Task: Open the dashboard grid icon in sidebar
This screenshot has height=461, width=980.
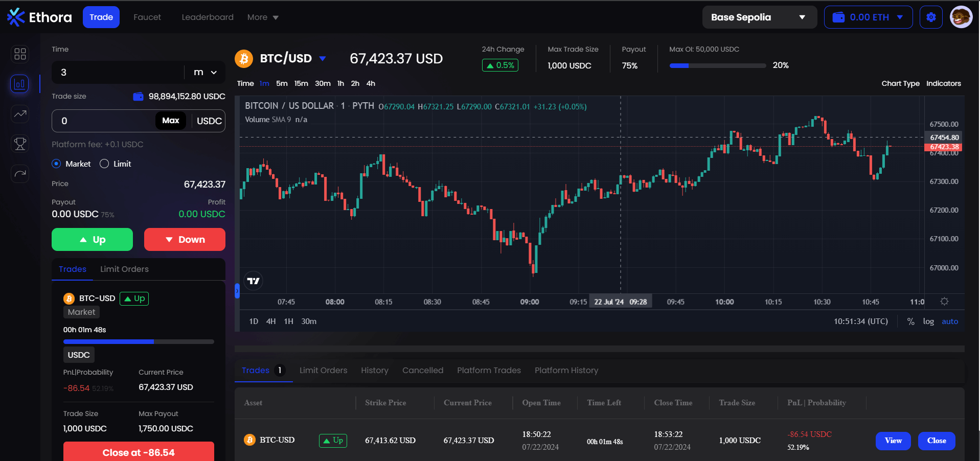Action: click(x=20, y=54)
